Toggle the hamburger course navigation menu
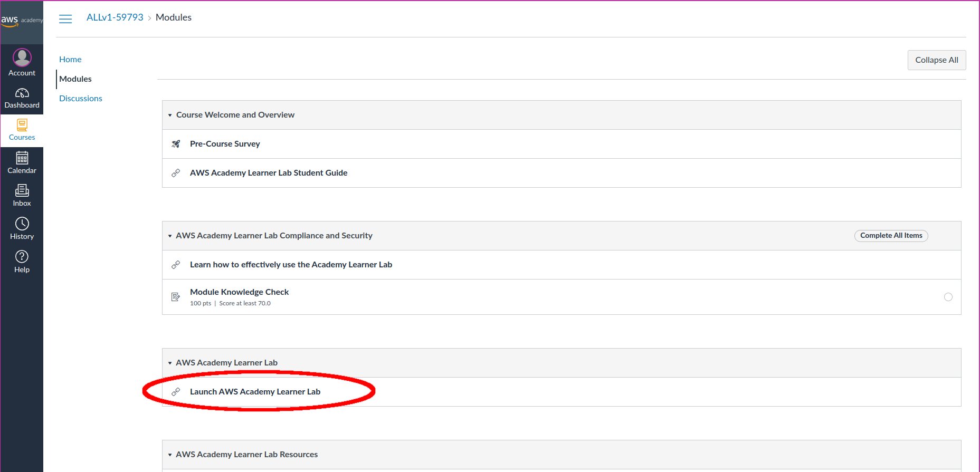Screen dimensions: 980x472 pos(65,19)
